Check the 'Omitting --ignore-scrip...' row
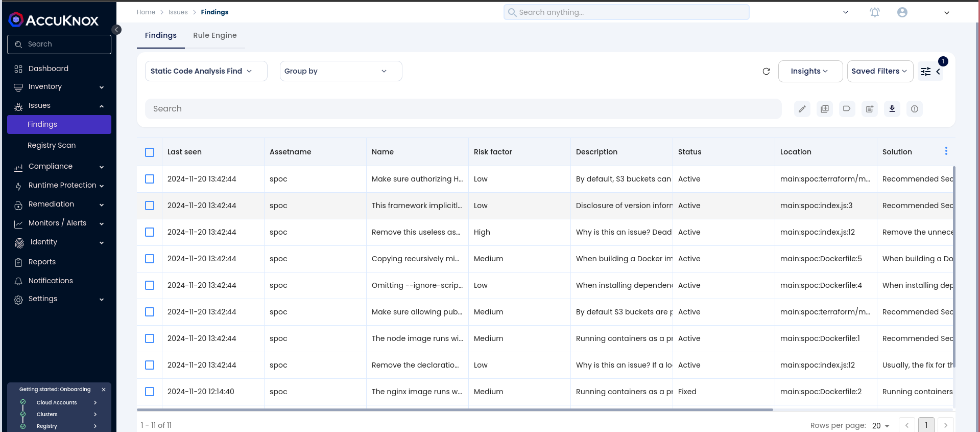 pos(150,285)
